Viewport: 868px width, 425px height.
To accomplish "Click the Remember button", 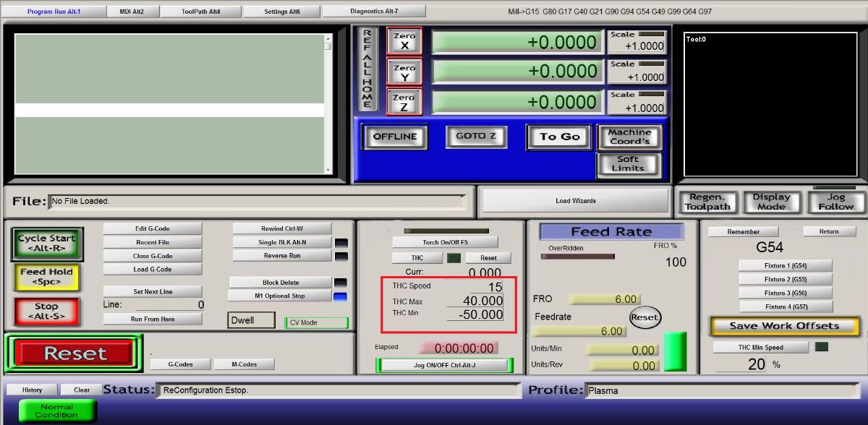I will 744,231.
